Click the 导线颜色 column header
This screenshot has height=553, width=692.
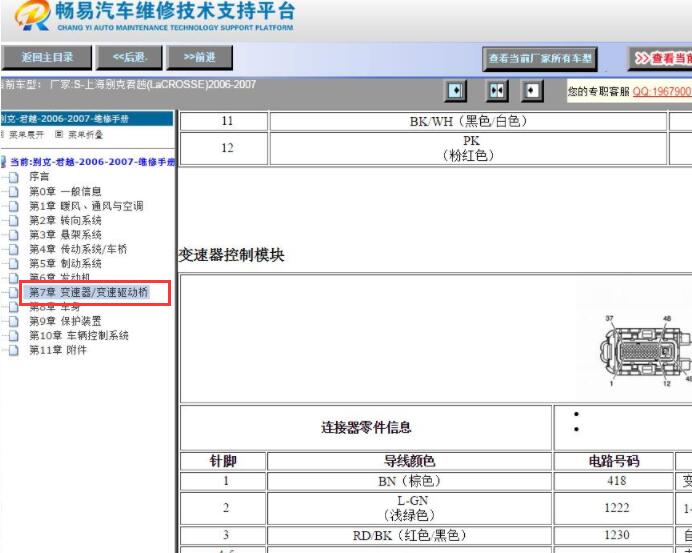click(409, 461)
